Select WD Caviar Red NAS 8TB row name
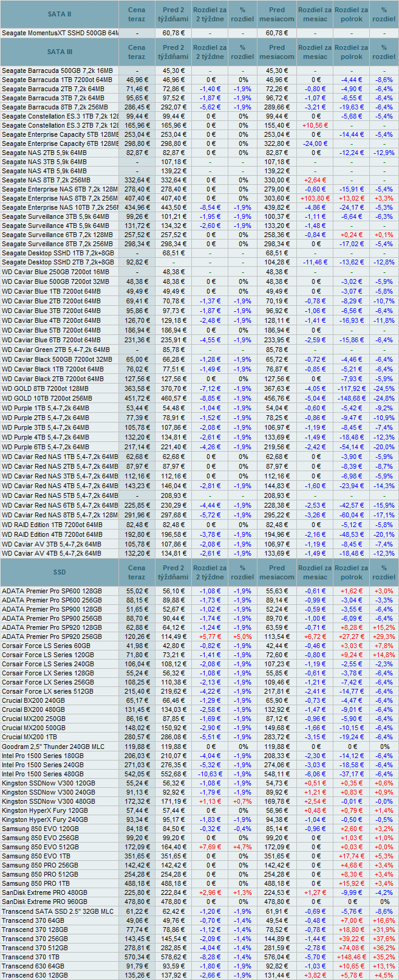This screenshot has width=399, height=980. [x=60, y=515]
